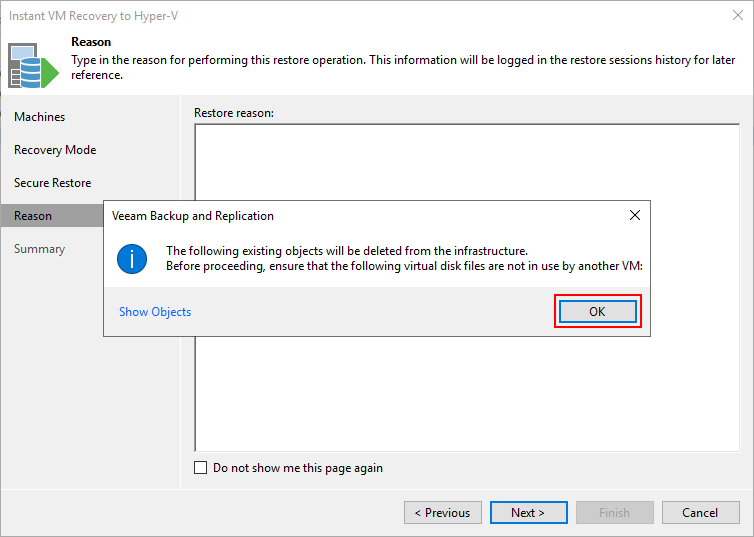Viewport: 754px width, 537px height.
Task: Go to the Machines wizard step
Action: pyautogui.click(x=39, y=117)
